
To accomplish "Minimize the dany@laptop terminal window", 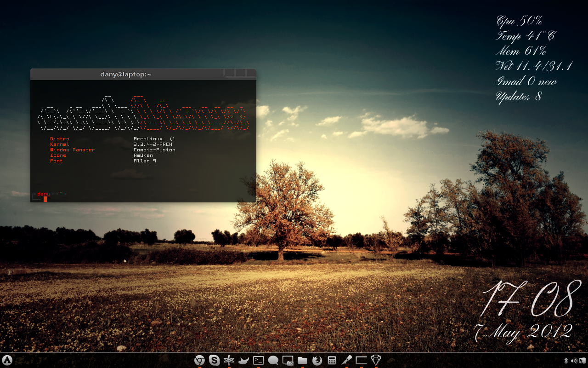I will [x=229, y=73].
